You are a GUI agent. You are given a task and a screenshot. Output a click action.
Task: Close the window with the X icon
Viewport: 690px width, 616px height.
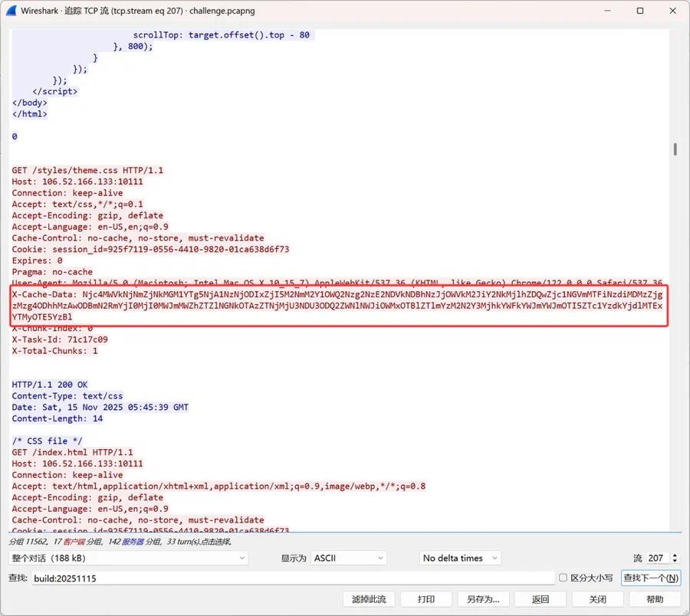coord(672,11)
